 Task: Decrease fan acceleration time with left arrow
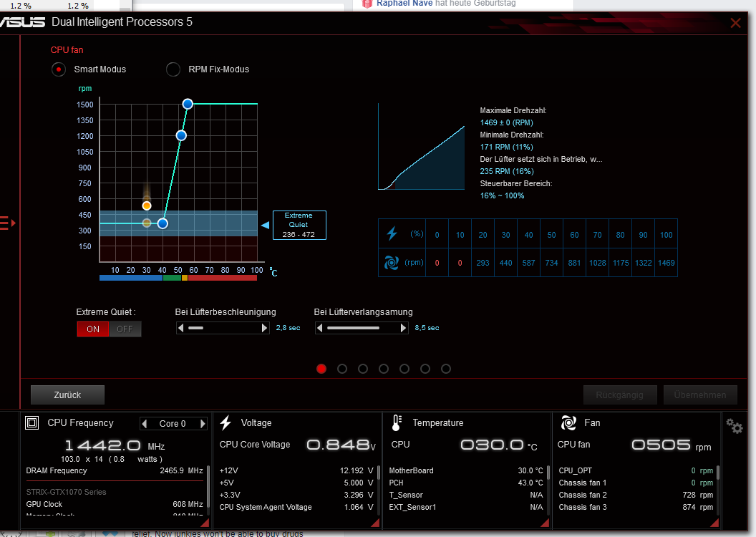181,328
